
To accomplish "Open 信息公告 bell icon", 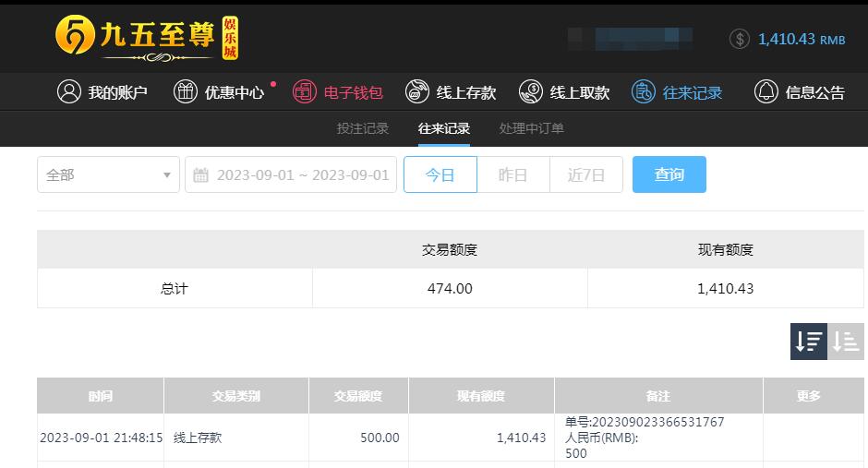I will click(766, 91).
